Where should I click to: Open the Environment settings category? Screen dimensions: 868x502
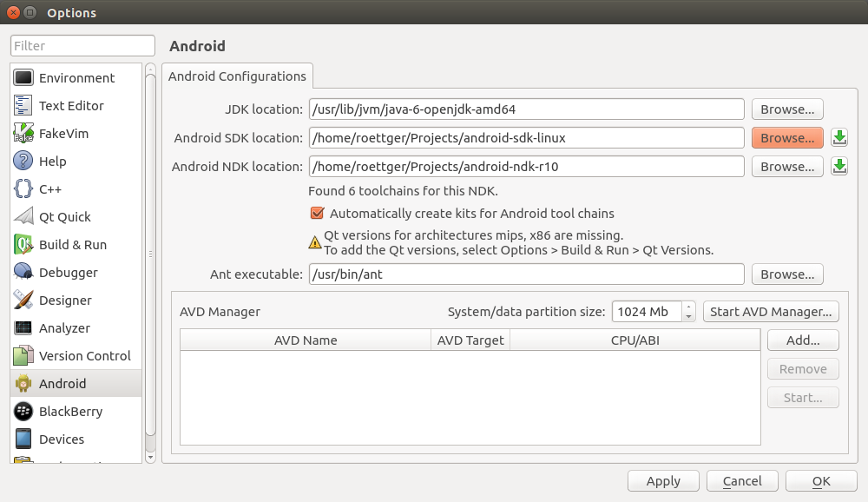76,78
